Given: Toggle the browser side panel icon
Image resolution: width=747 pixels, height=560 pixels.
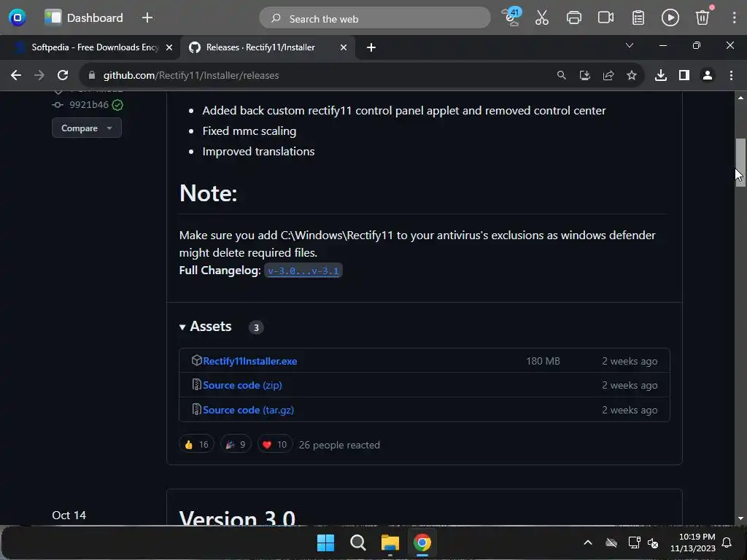Looking at the screenshot, I should pyautogui.click(x=684, y=75).
